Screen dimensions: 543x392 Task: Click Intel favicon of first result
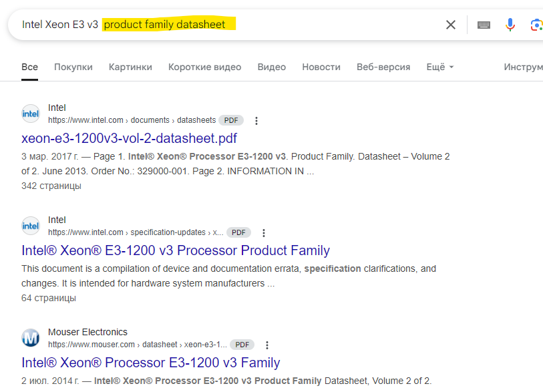(x=31, y=114)
